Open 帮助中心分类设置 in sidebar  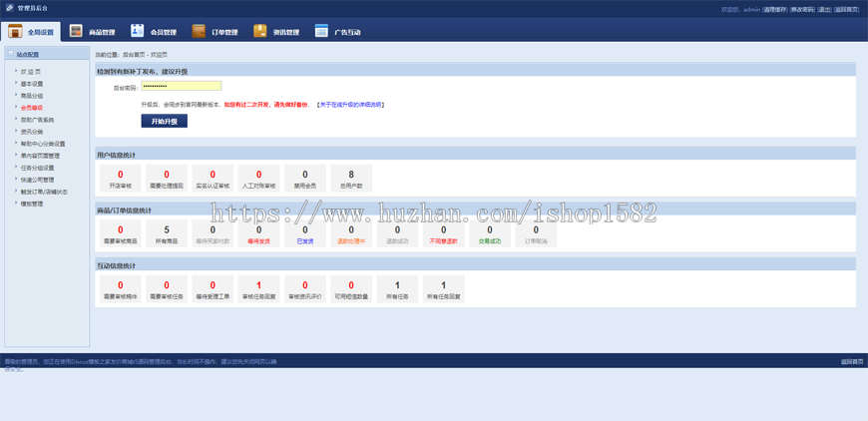click(43, 144)
